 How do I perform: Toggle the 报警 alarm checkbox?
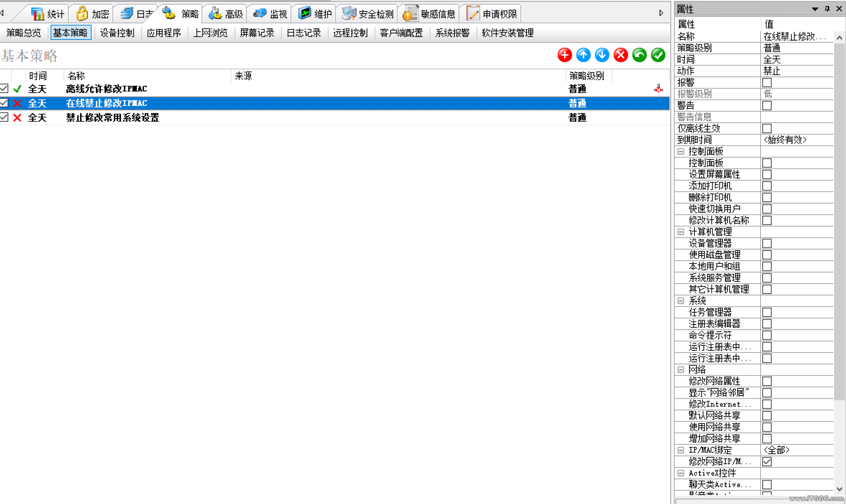click(767, 83)
